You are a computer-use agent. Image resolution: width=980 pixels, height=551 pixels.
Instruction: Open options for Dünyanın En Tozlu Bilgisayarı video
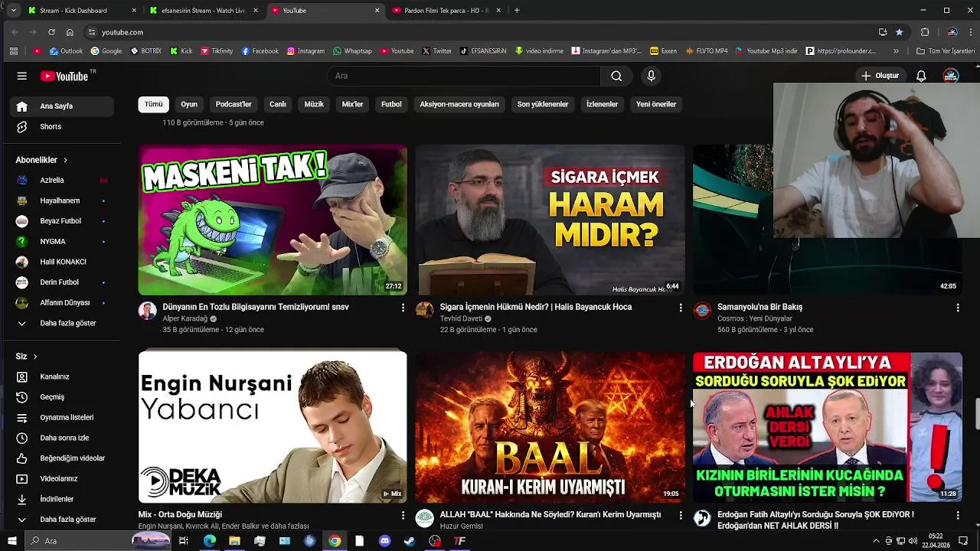(403, 308)
